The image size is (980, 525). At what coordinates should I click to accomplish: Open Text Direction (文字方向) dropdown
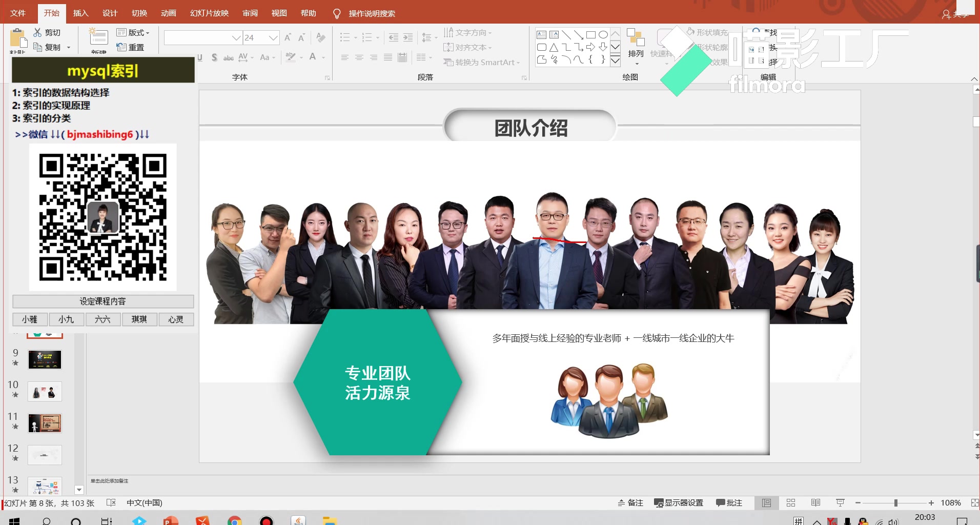point(467,32)
